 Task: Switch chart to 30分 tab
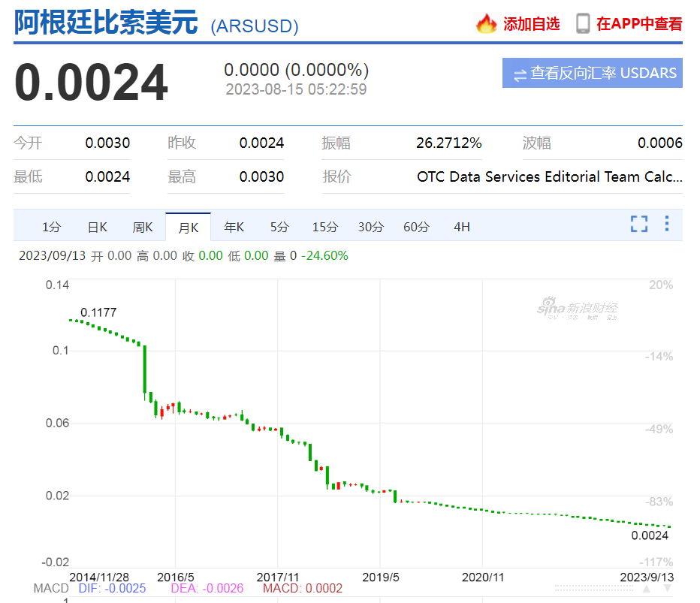point(371,227)
